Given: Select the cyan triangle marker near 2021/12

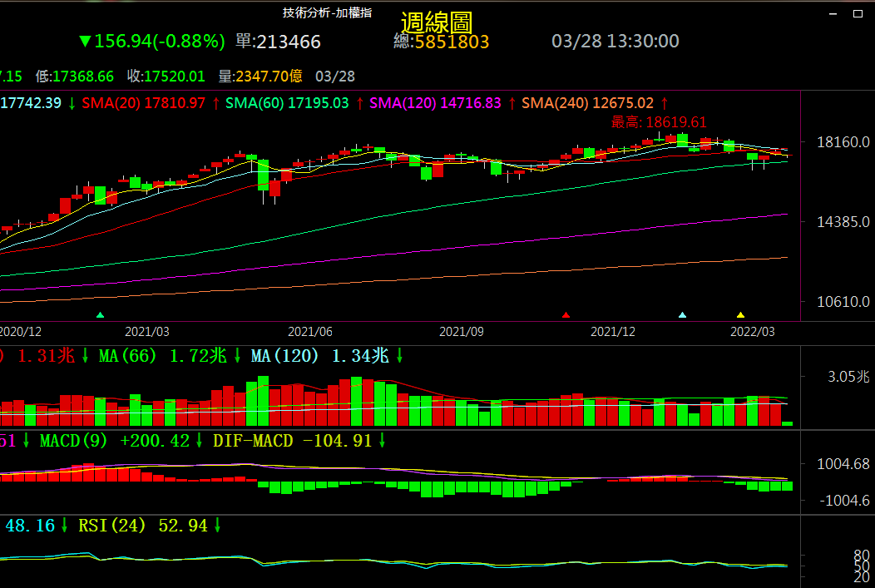Looking at the screenshot, I should 683,315.
